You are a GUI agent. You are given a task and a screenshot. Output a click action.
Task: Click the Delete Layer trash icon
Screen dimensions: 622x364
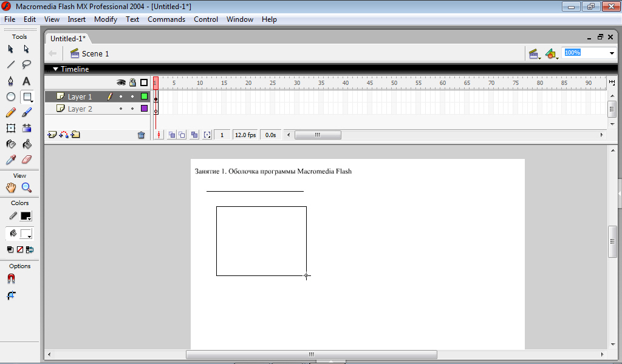[x=141, y=135]
